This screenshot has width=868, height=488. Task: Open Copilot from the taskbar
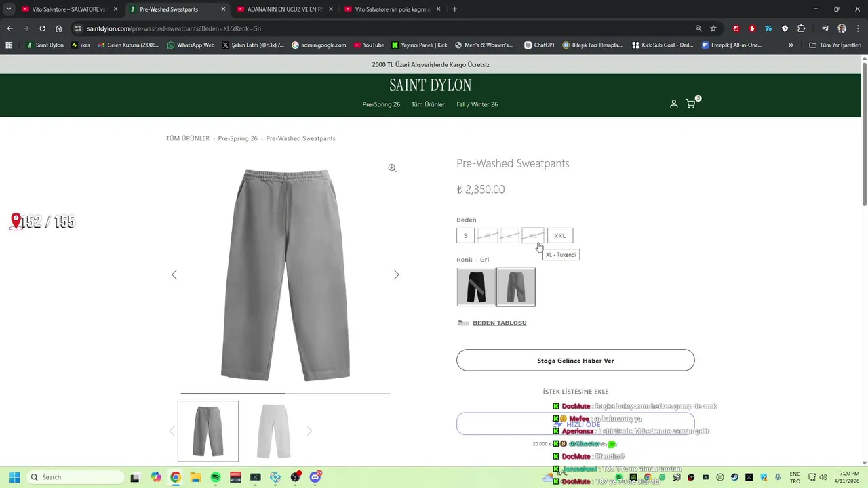[156, 477]
